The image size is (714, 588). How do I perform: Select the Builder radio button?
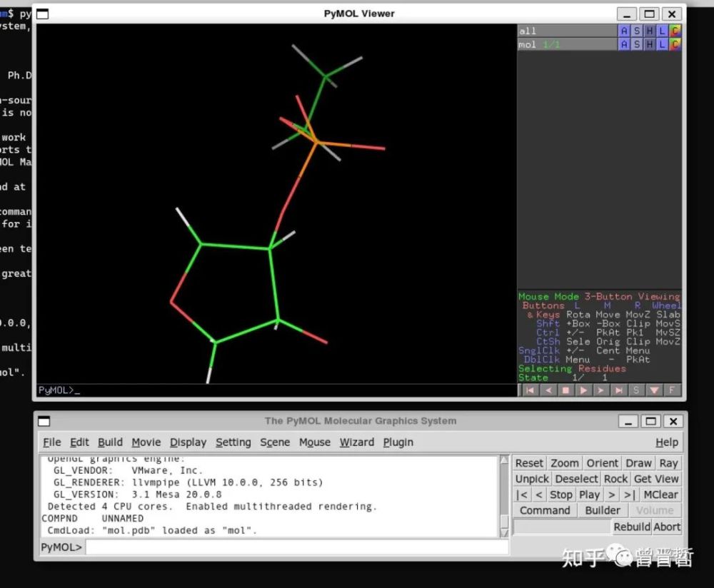click(603, 510)
